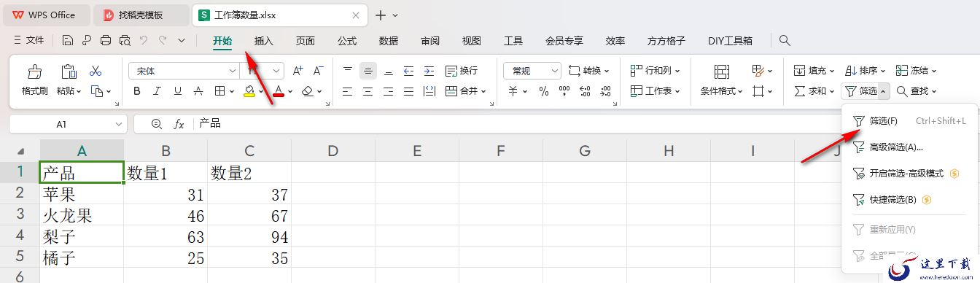The width and height of the screenshot is (980, 283).
Task: Switch to the 找稻壳模板 window tab
Action: pyautogui.click(x=141, y=15)
